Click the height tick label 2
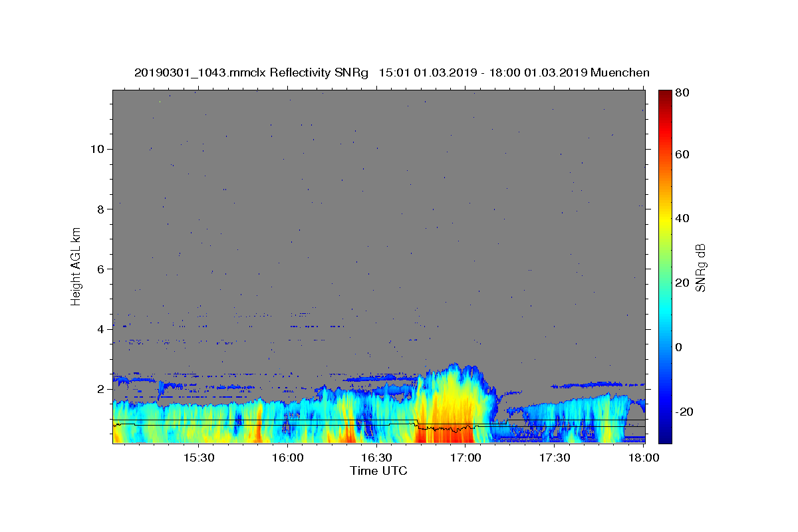 click(x=99, y=389)
